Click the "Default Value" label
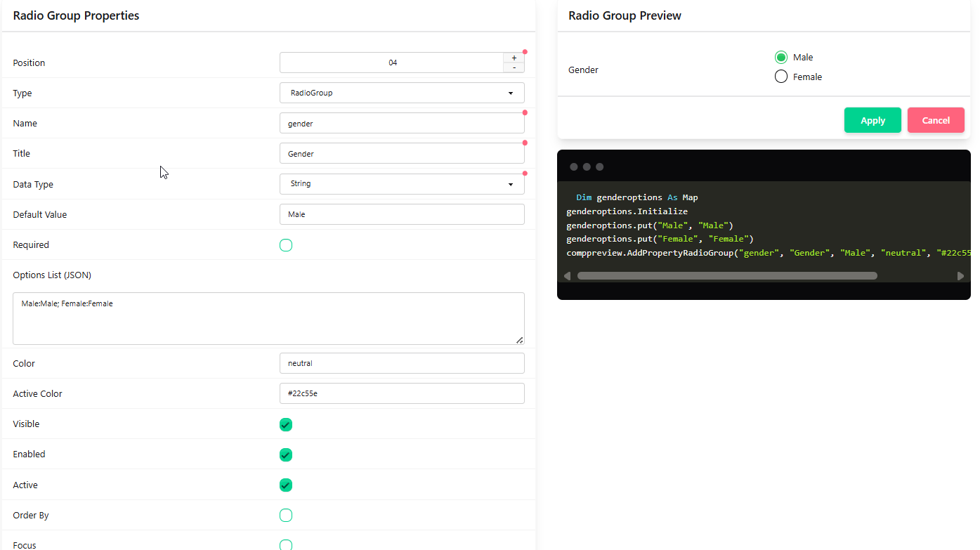 (40, 214)
